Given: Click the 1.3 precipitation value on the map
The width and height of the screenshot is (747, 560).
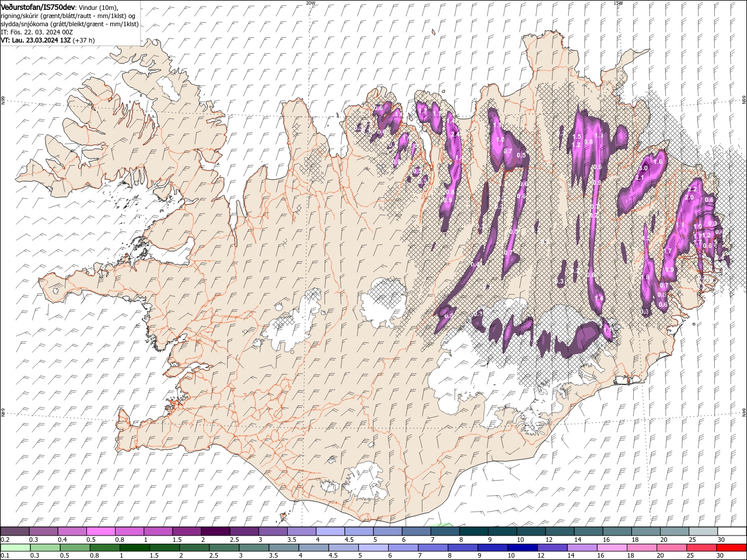Looking at the screenshot, I should point(599,135).
